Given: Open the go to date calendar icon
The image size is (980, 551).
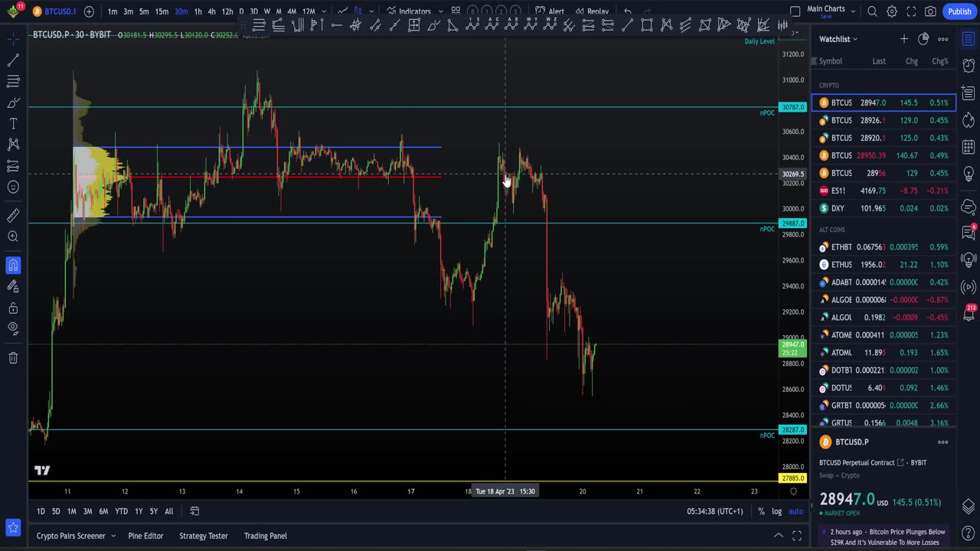Looking at the screenshot, I should click(x=194, y=511).
